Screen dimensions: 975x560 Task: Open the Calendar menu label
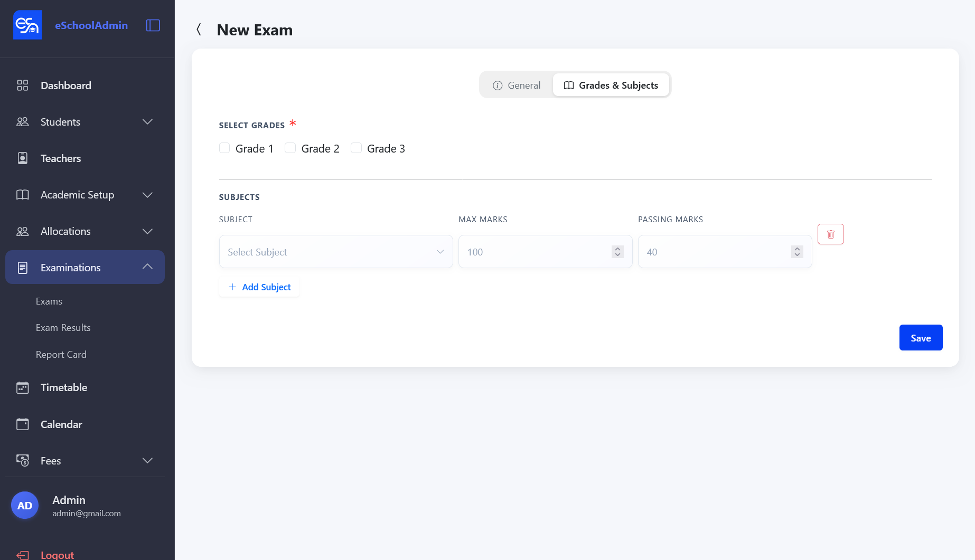click(x=61, y=424)
